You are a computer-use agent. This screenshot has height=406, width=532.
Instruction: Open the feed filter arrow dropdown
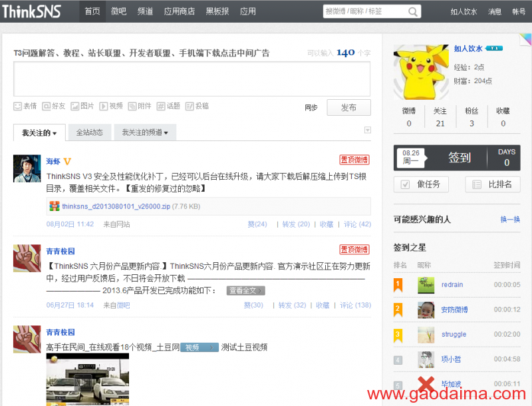[x=368, y=130]
